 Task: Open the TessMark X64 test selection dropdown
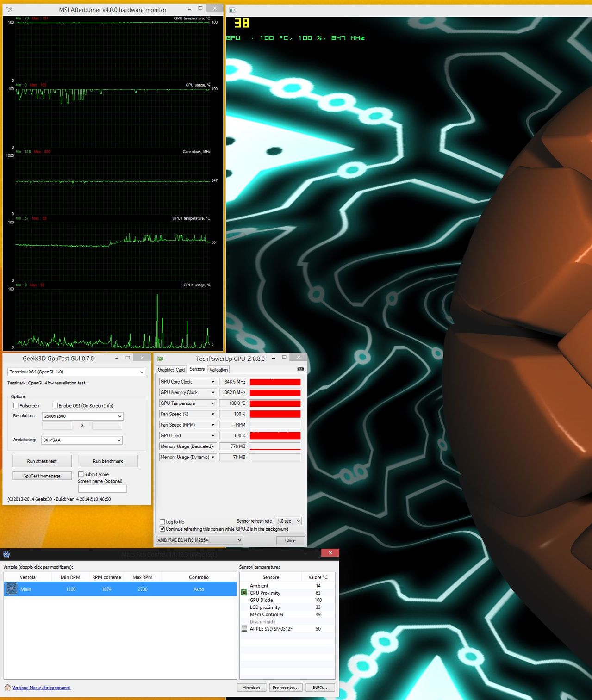click(x=76, y=372)
